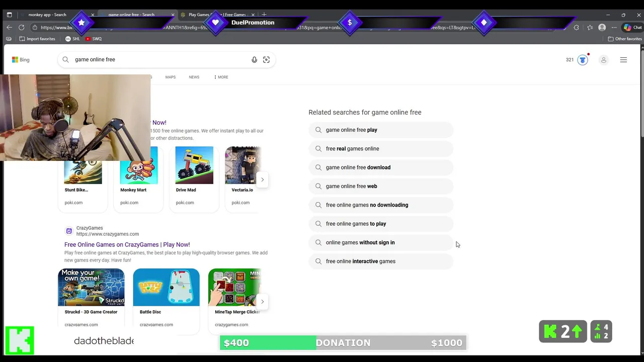Image resolution: width=644 pixels, height=362 pixels.
Task: Click the CrazyGames favicon icon
Action: tap(69, 231)
